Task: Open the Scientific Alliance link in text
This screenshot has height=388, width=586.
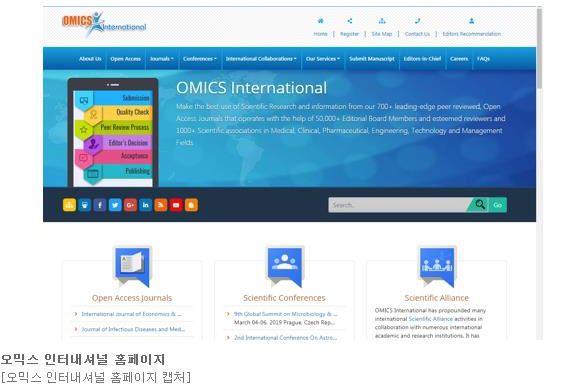Action: point(431,319)
